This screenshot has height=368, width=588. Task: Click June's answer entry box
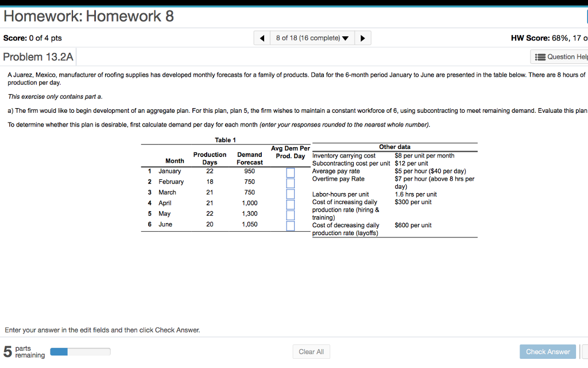point(290,226)
